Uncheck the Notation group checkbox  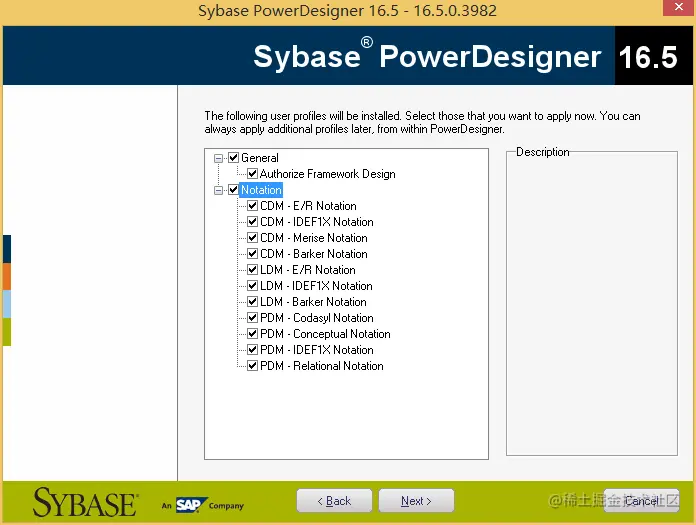point(233,189)
